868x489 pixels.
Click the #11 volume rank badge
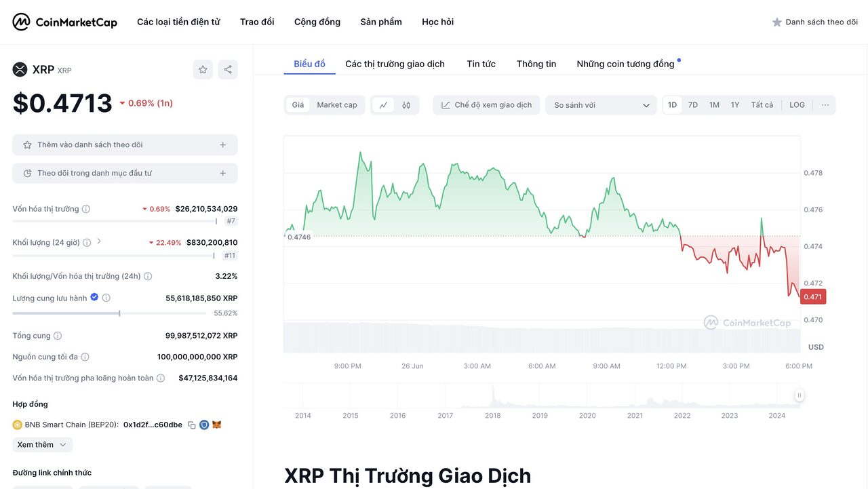pyautogui.click(x=230, y=256)
